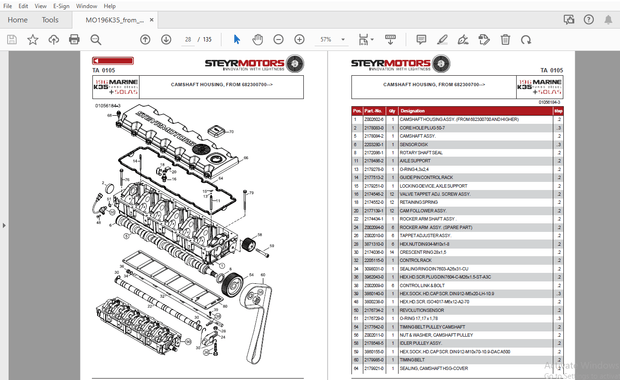Click the SENSOR DISK row text

coord(414,144)
